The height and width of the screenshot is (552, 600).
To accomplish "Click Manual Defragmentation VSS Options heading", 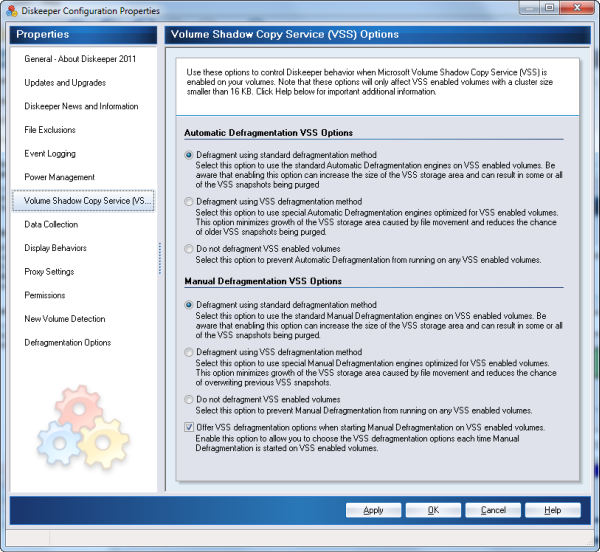I will [263, 281].
